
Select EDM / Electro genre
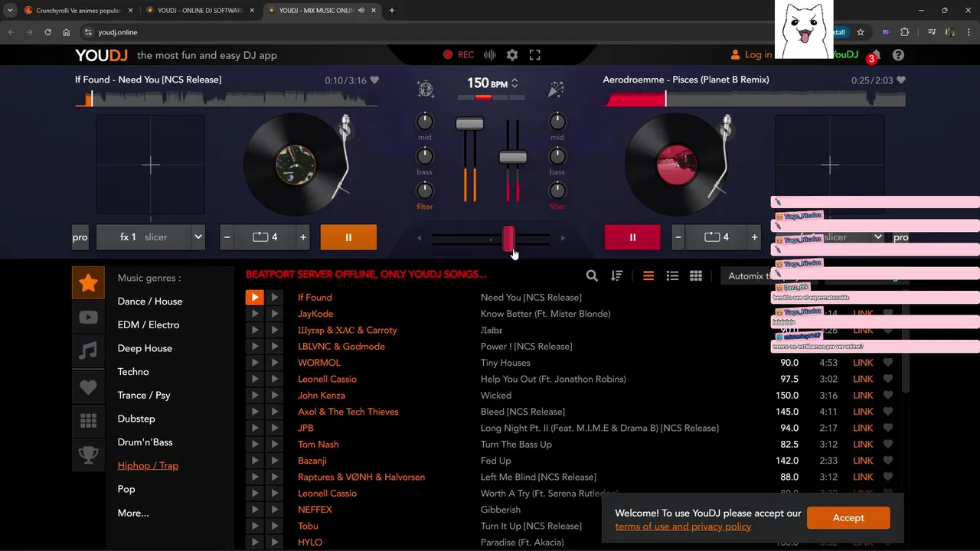149,324
